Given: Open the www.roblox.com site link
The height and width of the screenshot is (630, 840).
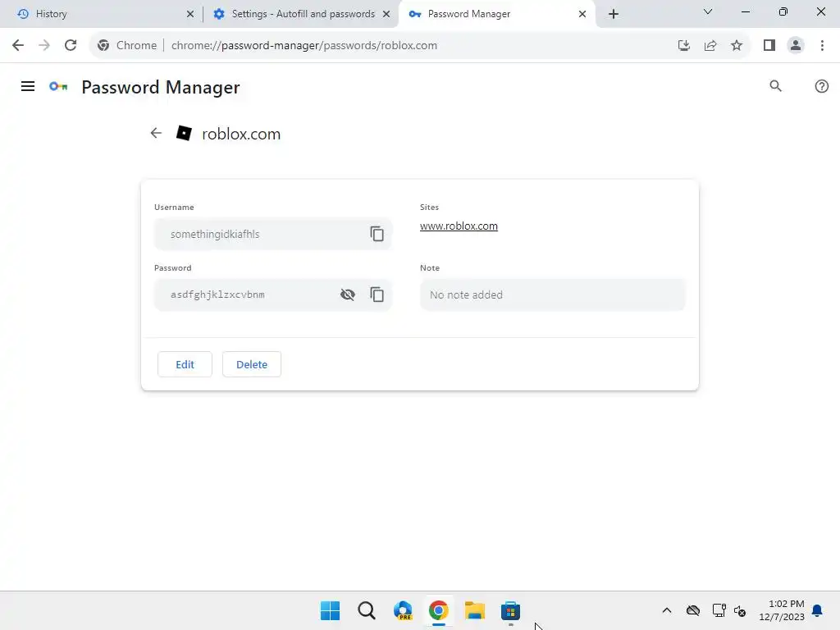Looking at the screenshot, I should [x=459, y=226].
